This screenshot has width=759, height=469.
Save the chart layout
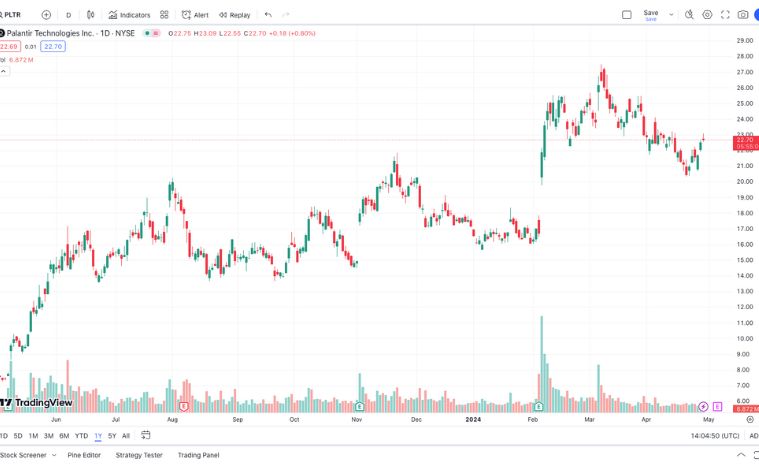pos(651,15)
